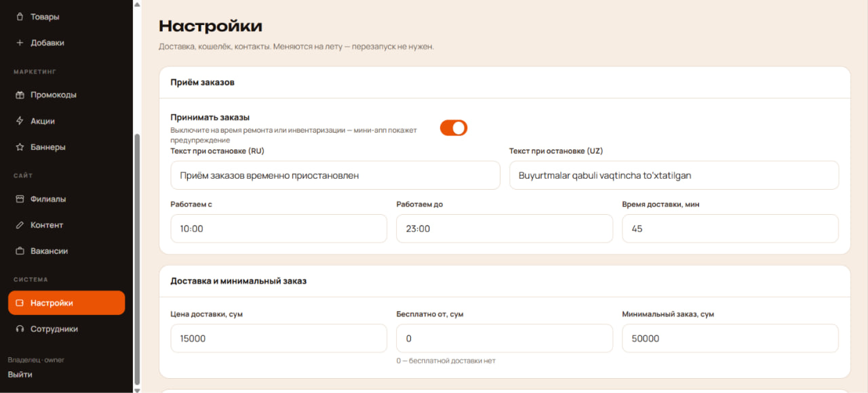Go to the Акции section

coord(66,121)
